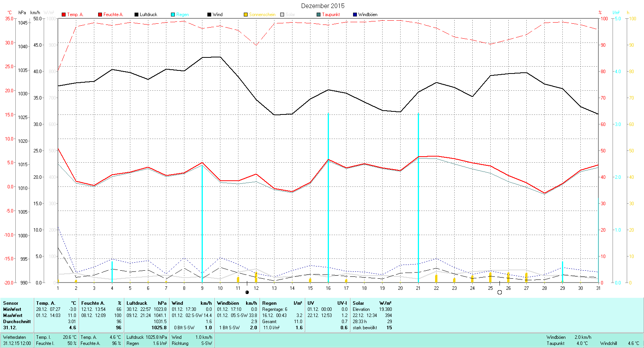The height and width of the screenshot is (348, 644).
Task: Click the Feuchte A. legend label
Action: 113,15
